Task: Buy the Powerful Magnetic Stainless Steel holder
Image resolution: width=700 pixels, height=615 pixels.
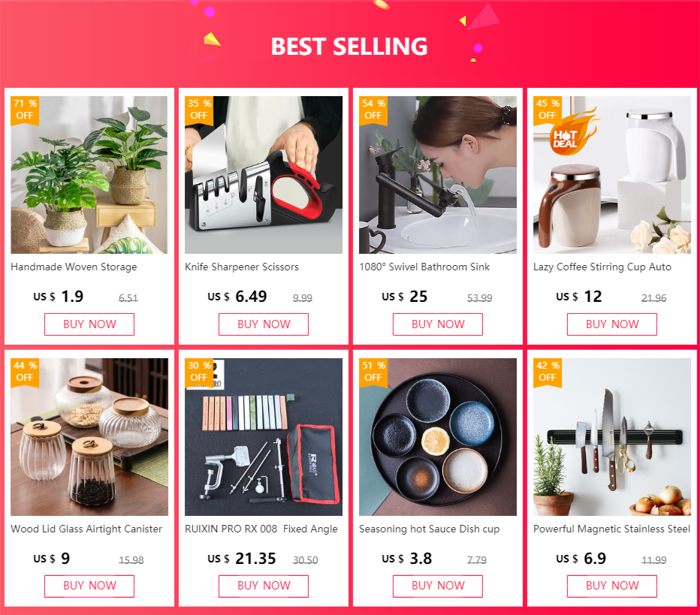Action: (x=612, y=586)
